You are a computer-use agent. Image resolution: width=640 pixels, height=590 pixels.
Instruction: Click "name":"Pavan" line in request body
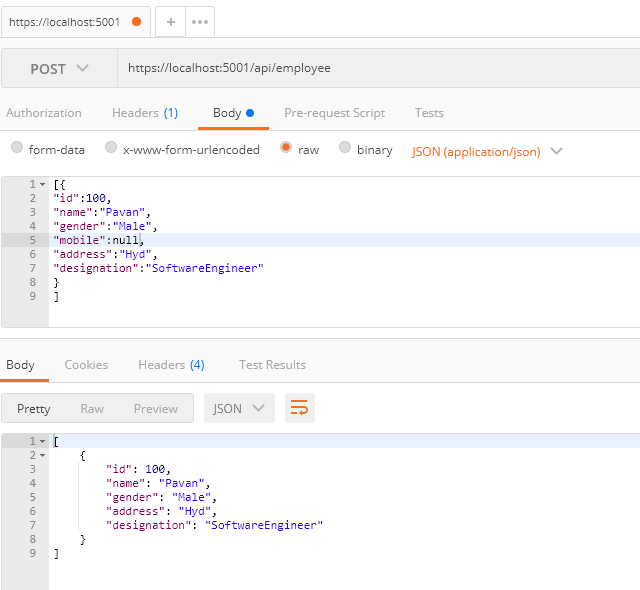tap(102, 212)
